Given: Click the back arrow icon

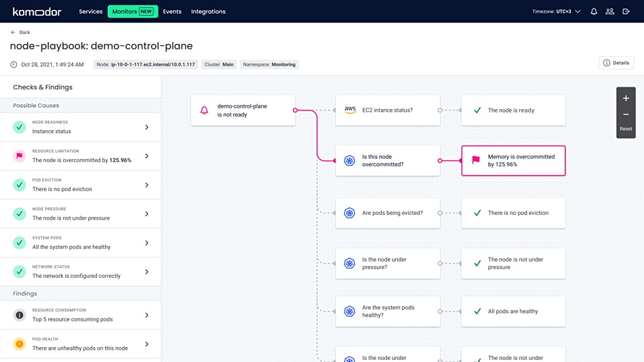Looking at the screenshot, I should click(x=13, y=32).
